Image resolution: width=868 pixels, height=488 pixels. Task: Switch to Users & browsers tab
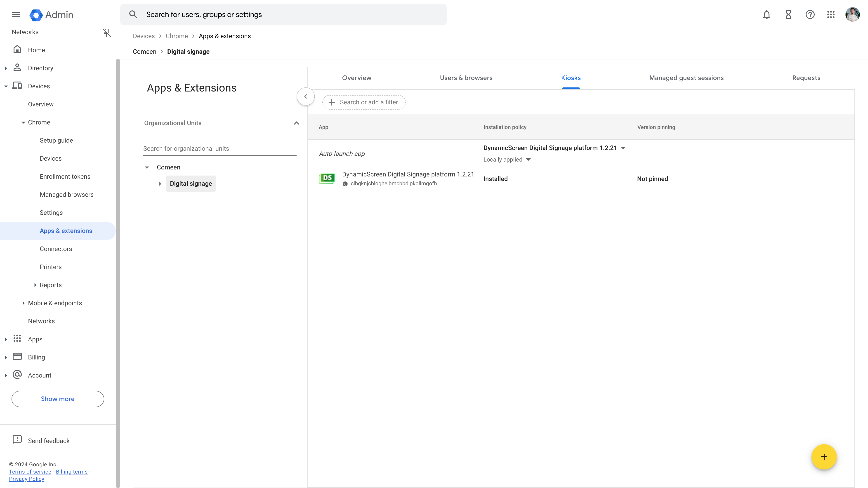[466, 78]
